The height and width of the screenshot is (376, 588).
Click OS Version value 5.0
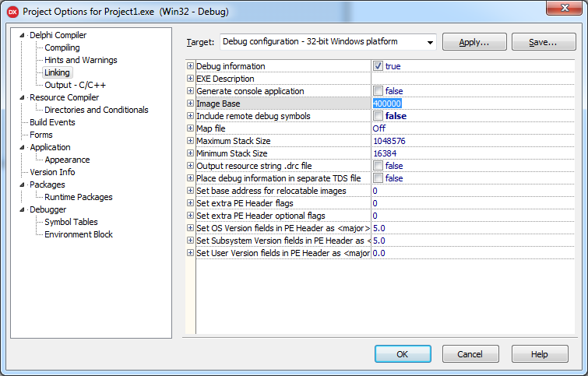click(379, 228)
